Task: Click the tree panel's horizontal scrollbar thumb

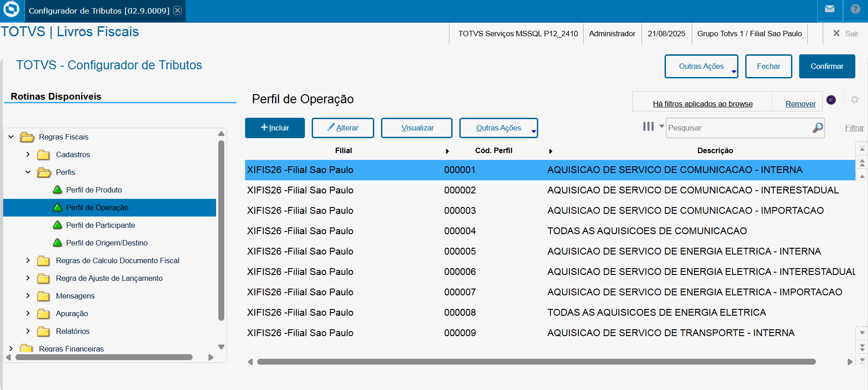Action: (x=104, y=357)
